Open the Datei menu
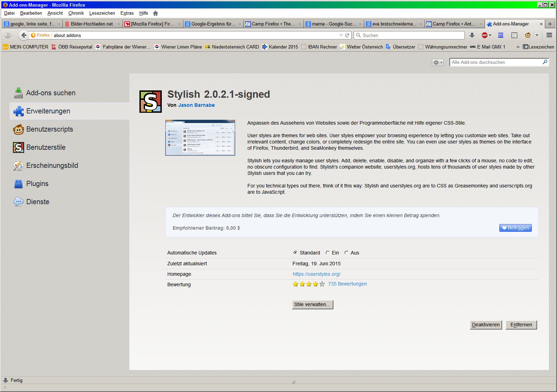 coord(9,13)
